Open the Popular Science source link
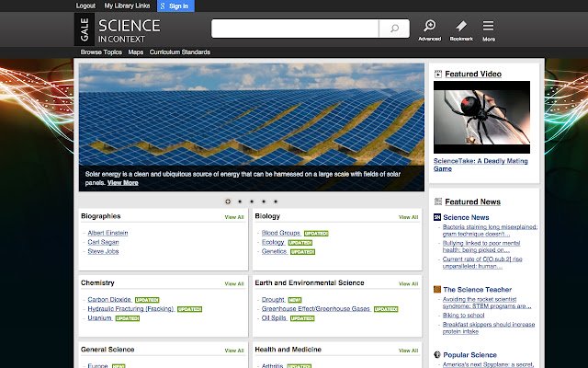The image size is (588, 368). click(469, 355)
